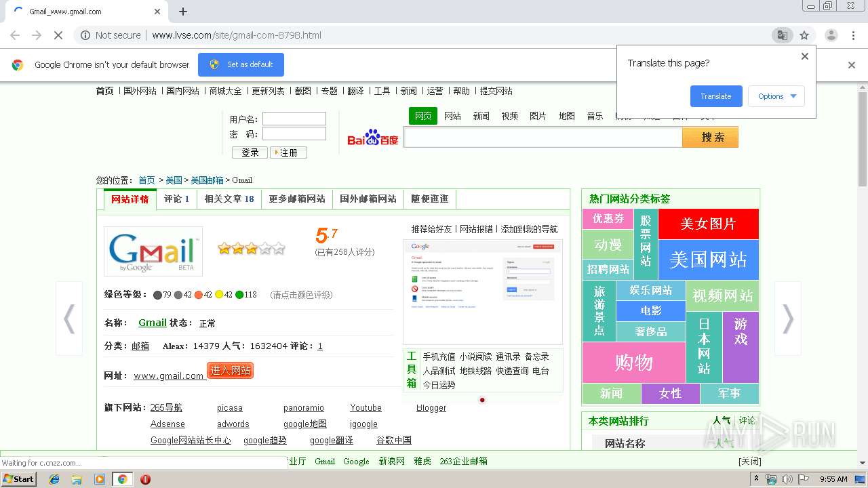Select the 视频 search category
The image size is (868, 488).
tap(509, 116)
